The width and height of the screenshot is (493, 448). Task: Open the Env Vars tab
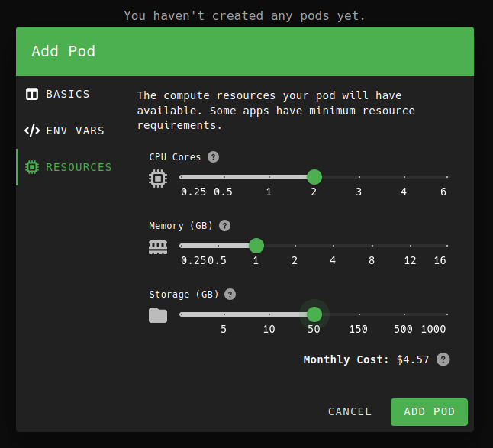tap(74, 131)
